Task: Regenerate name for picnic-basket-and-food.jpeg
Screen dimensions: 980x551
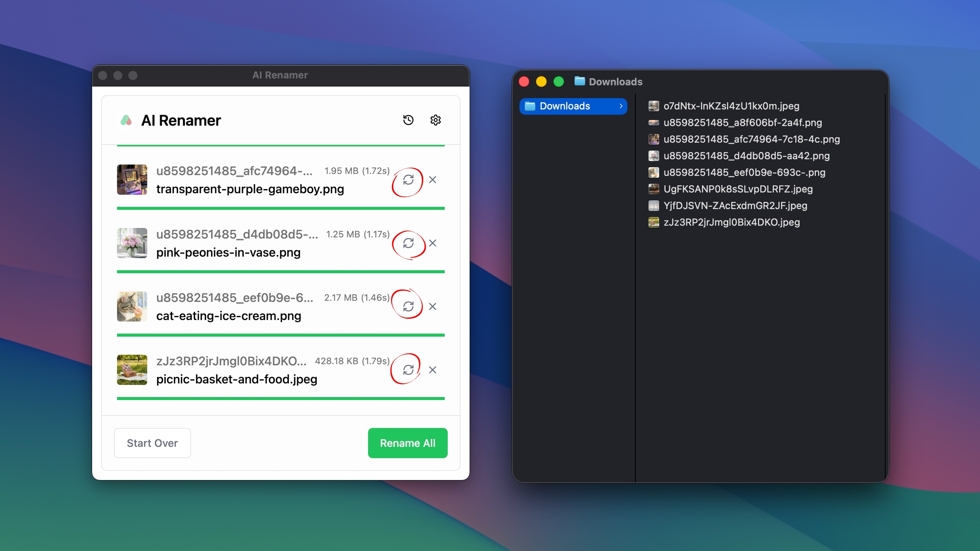Action: pos(408,369)
